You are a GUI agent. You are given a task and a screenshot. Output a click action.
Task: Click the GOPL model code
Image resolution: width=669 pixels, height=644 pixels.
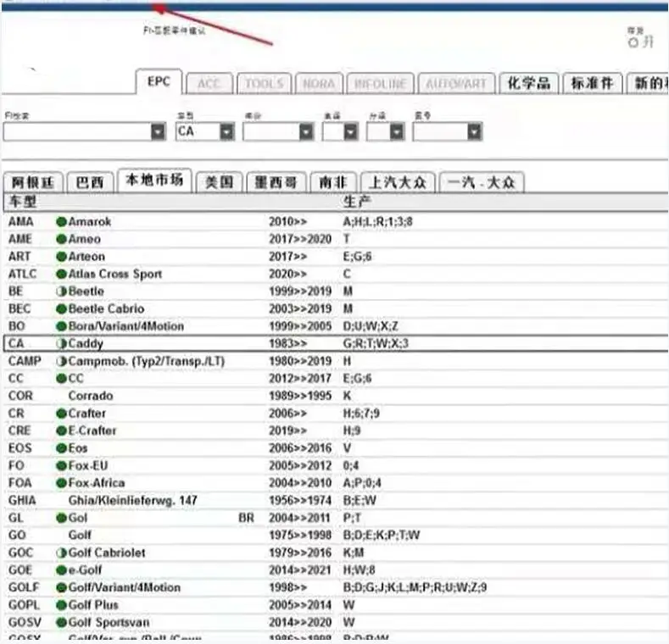(24, 605)
